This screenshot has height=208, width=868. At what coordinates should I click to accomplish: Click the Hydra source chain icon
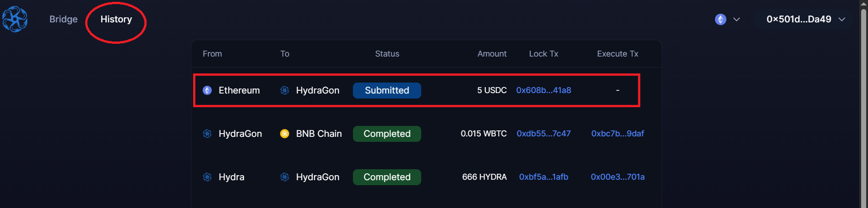point(207,177)
